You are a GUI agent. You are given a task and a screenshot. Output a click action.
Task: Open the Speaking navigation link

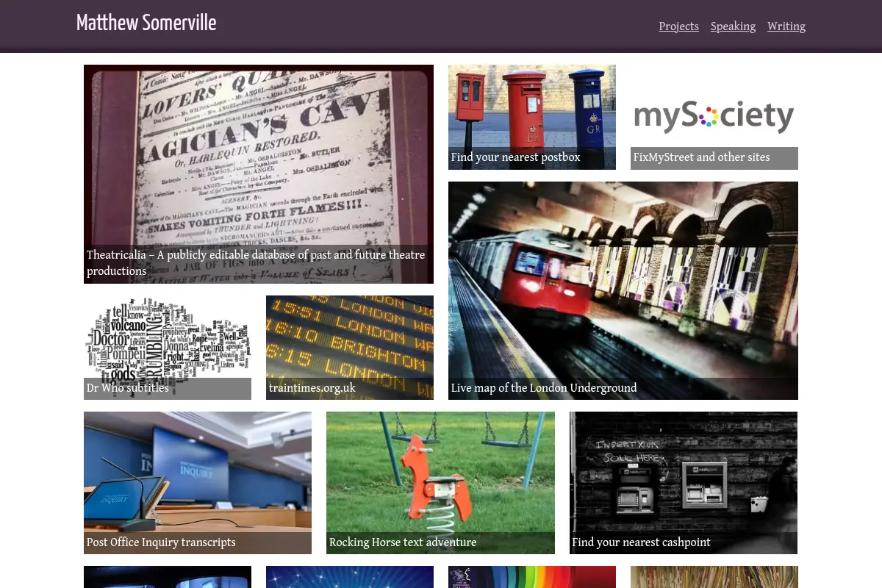point(733,26)
